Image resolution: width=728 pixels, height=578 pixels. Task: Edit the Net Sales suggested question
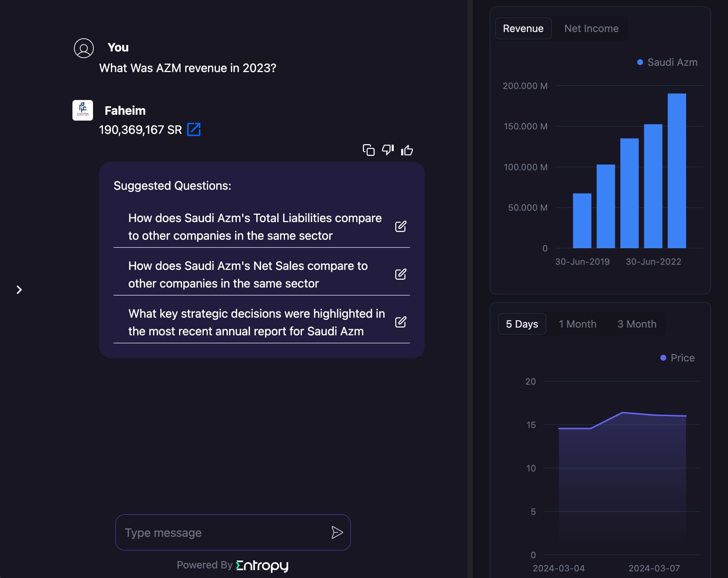401,274
